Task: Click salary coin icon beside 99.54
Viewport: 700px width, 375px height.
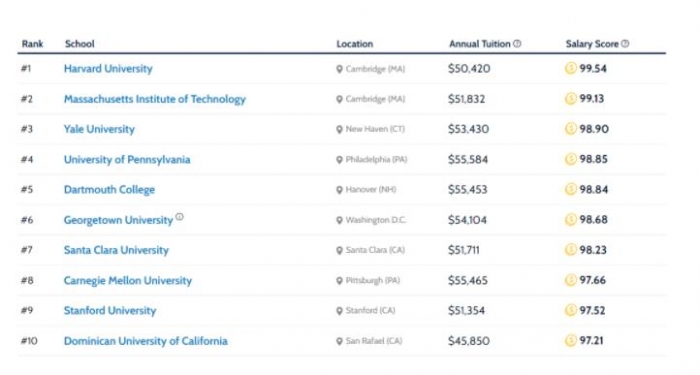Action: [571, 68]
